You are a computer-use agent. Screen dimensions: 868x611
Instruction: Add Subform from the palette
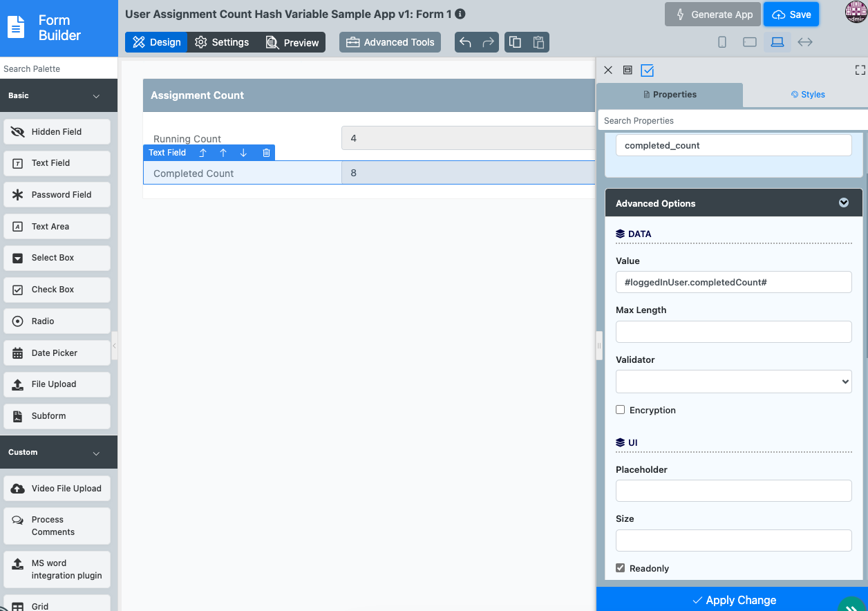click(x=57, y=416)
